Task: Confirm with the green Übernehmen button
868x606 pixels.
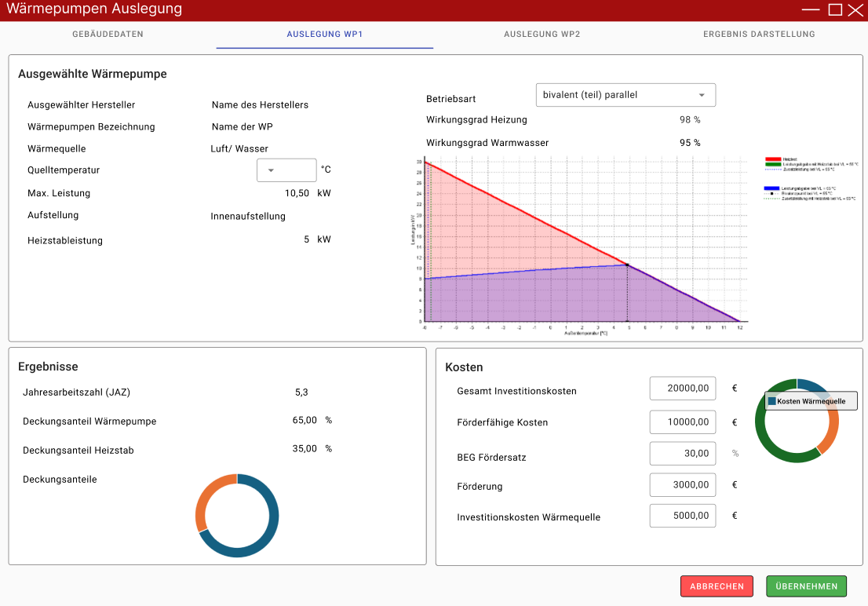Action: [x=807, y=586]
